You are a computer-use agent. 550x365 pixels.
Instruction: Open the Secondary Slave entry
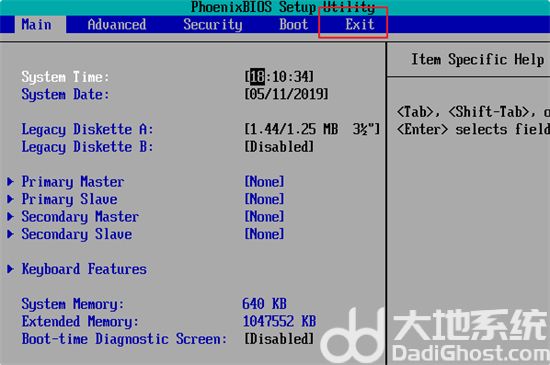[77, 234]
